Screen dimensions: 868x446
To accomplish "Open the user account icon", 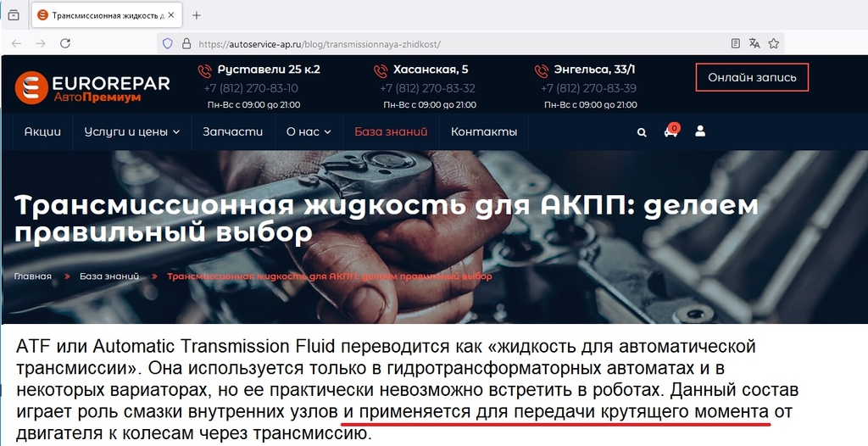I will pyautogui.click(x=700, y=131).
